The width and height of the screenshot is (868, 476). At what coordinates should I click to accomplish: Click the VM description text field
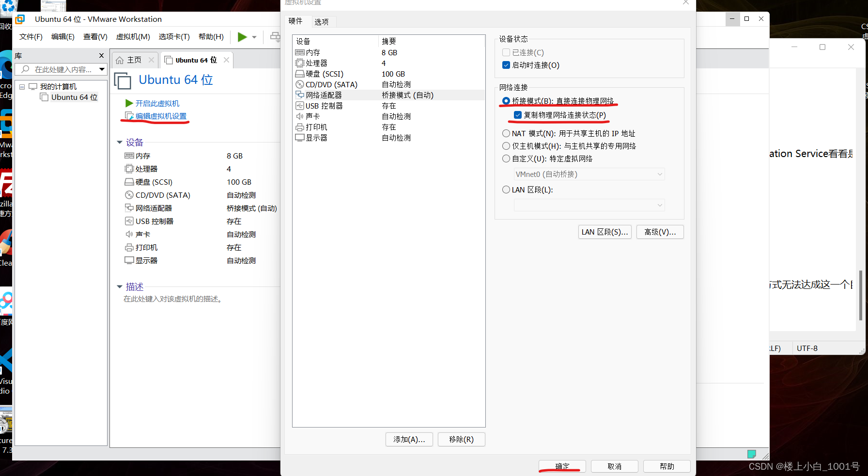coord(173,299)
